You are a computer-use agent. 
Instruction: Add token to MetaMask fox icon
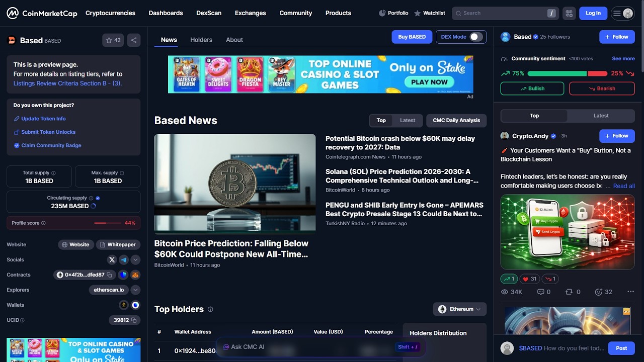pyautogui.click(x=135, y=275)
